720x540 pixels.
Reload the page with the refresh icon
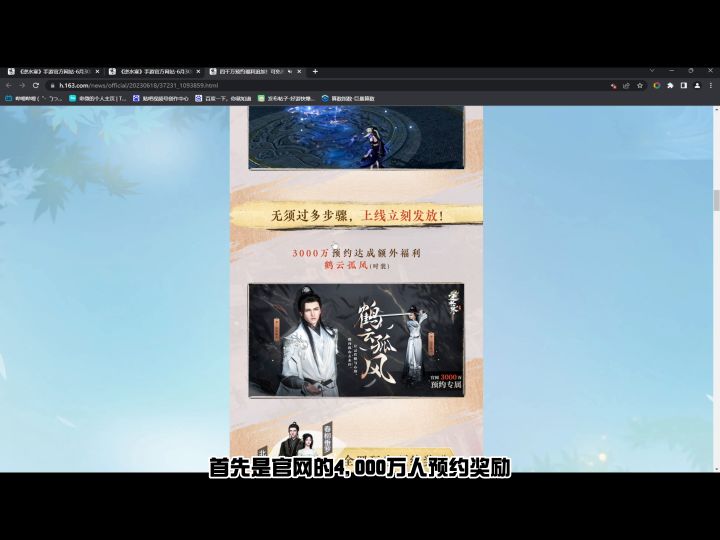point(36,85)
